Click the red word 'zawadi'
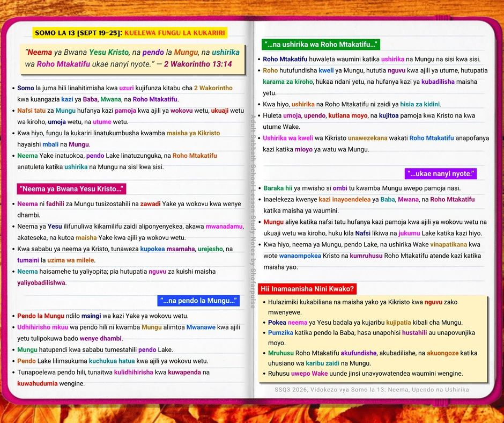 coord(150,204)
